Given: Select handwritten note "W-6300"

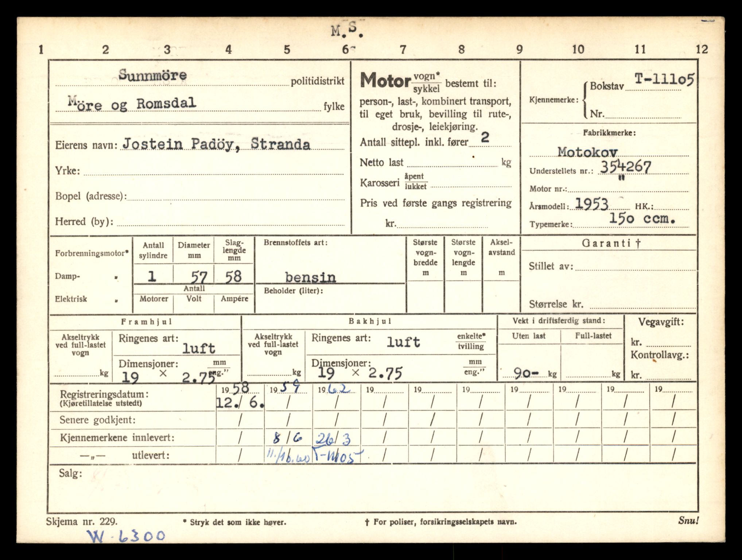Looking at the screenshot, I should coord(126,536).
